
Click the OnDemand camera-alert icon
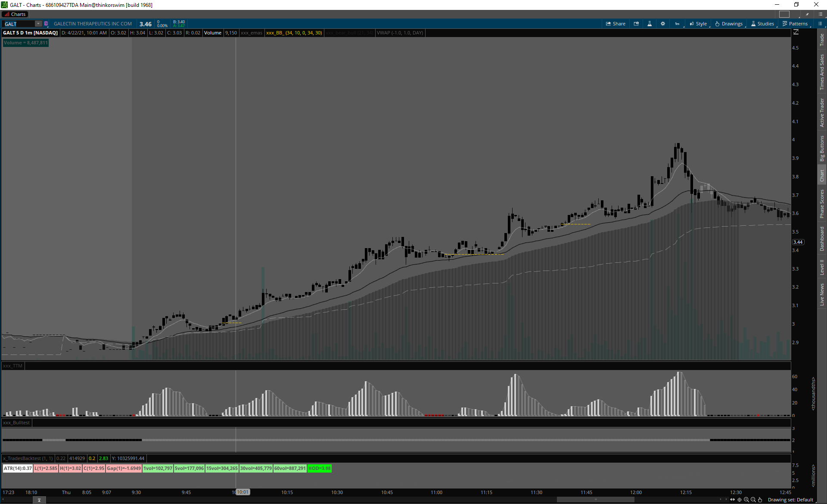(x=636, y=24)
